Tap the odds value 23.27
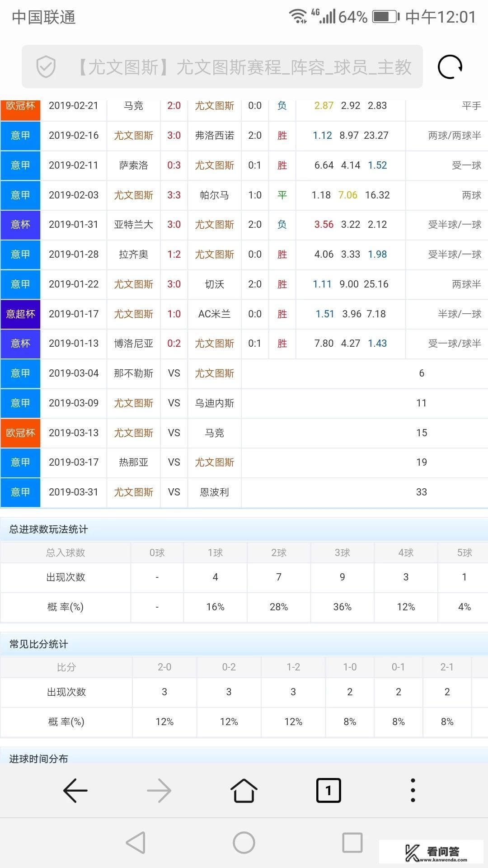 [x=376, y=136]
